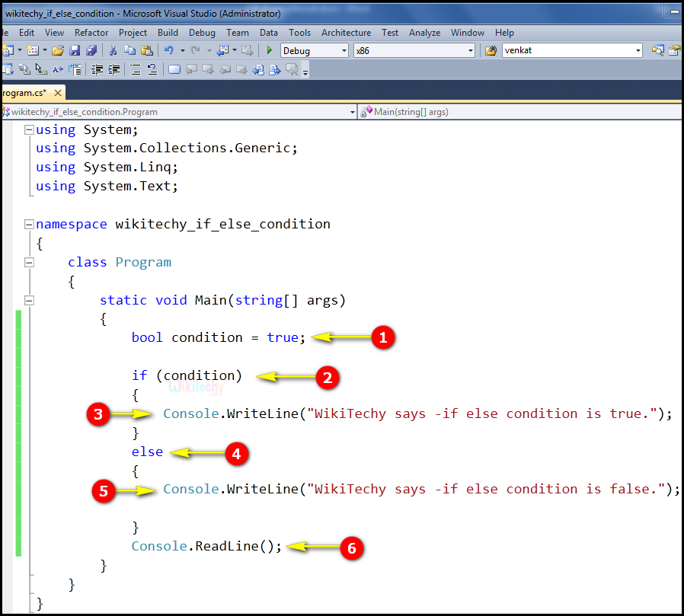684x616 pixels.
Task: Open the Refactor menu
Action: click(x=91, y=33)
